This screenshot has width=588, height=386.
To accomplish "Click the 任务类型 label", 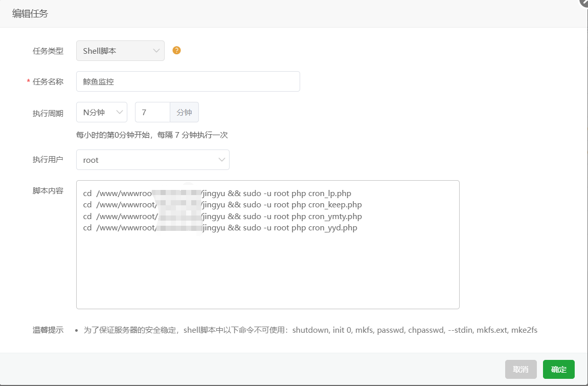I will tap(48, 51).
